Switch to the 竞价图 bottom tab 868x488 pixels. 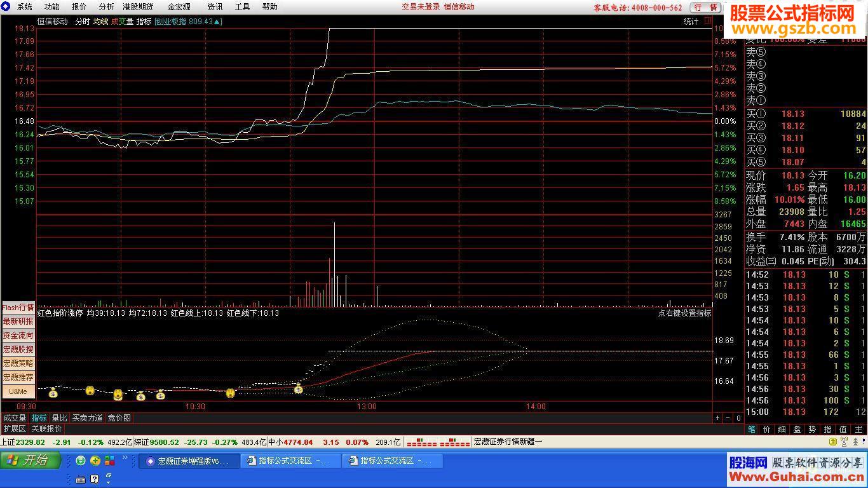click(x=119, y=418)
